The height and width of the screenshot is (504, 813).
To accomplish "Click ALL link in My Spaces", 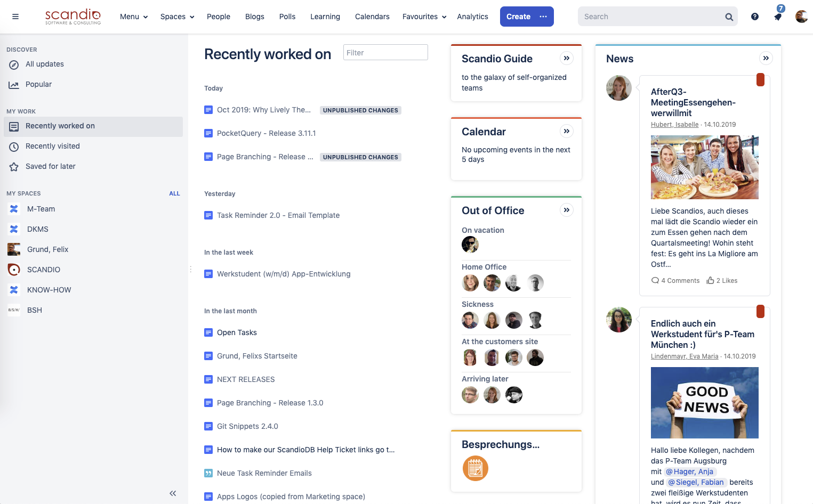I will coord(174,193).
